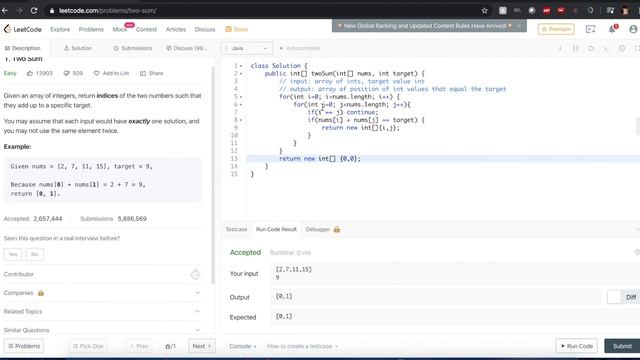Image resolution: width=640 pixels, height=360 pixels.
Task: Open the Chrome profile avatar
Action: click(x=625, y=11)
